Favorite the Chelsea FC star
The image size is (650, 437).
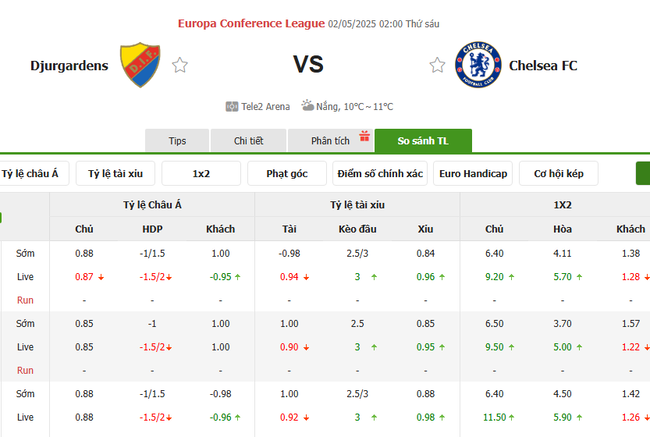click(437, 65)
